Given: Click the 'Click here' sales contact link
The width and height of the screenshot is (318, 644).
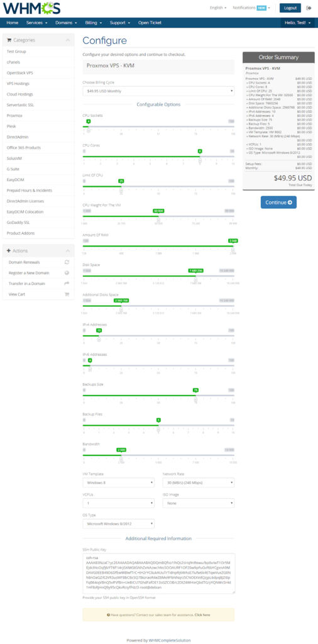Looking at the screenshot, I should click(x=202, y=615).
